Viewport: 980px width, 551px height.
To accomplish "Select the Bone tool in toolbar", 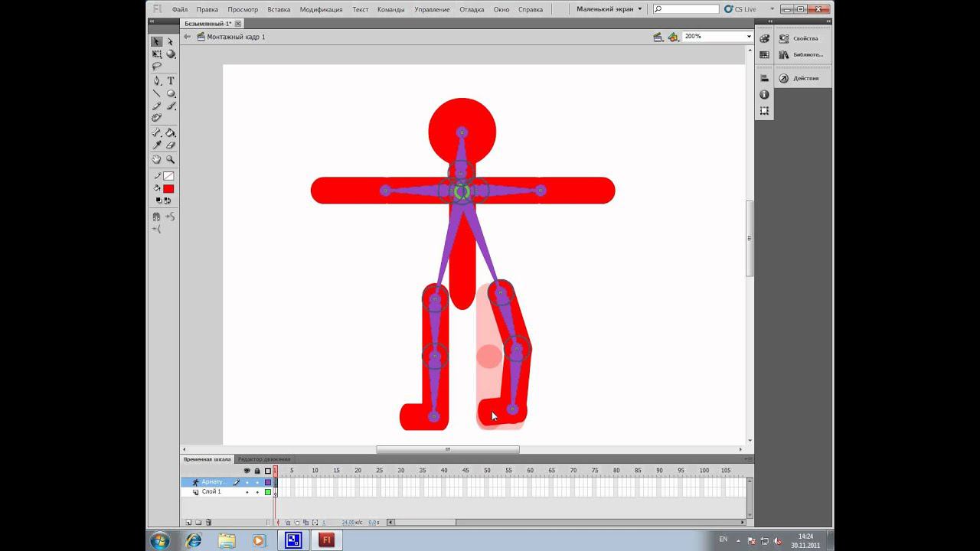I will point(156,132).
